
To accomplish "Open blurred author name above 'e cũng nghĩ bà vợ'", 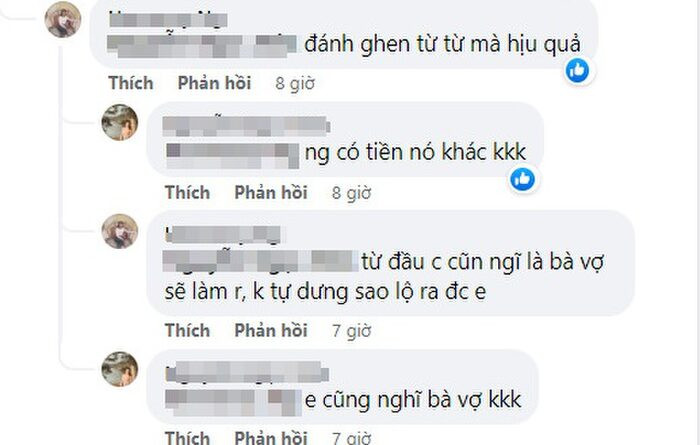I will coord(247,374).
